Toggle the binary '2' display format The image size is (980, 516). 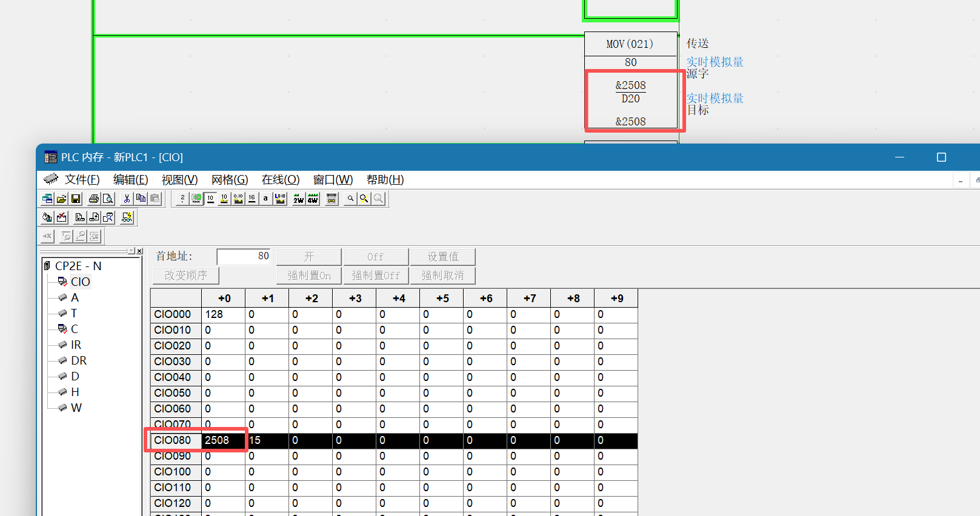tap(182, 199)
